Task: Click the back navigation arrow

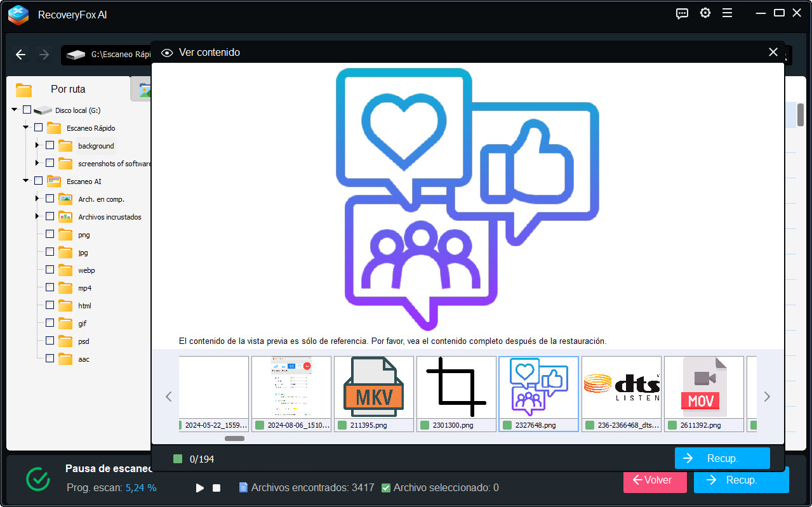Action: (x=20, y=55)
